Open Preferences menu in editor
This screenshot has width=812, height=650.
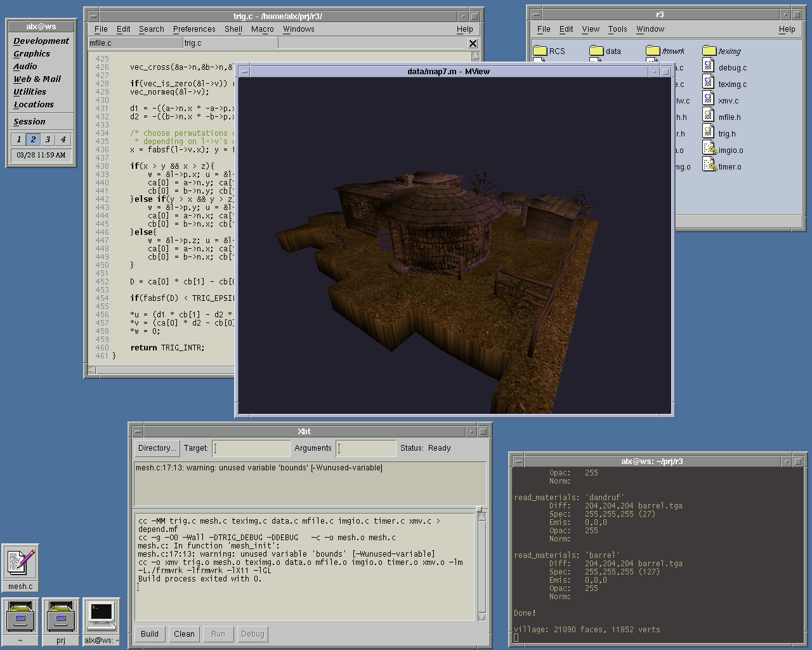(194, 29)
